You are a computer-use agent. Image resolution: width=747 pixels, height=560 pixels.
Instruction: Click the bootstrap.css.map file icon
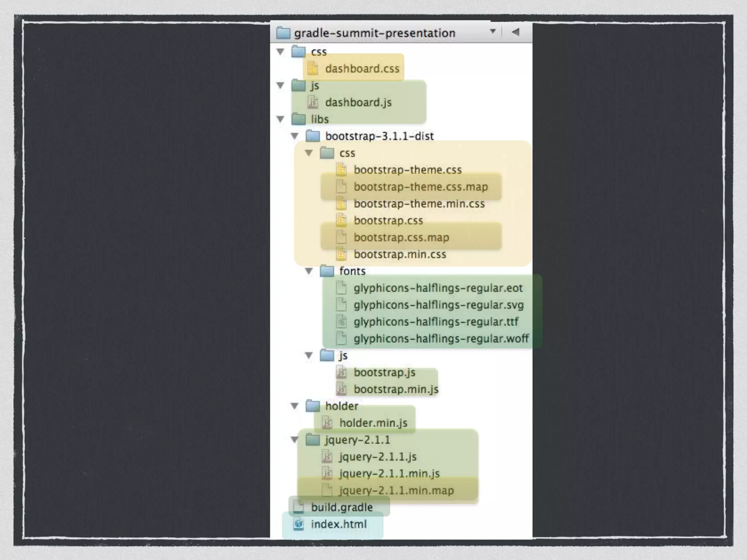point(341,237)
